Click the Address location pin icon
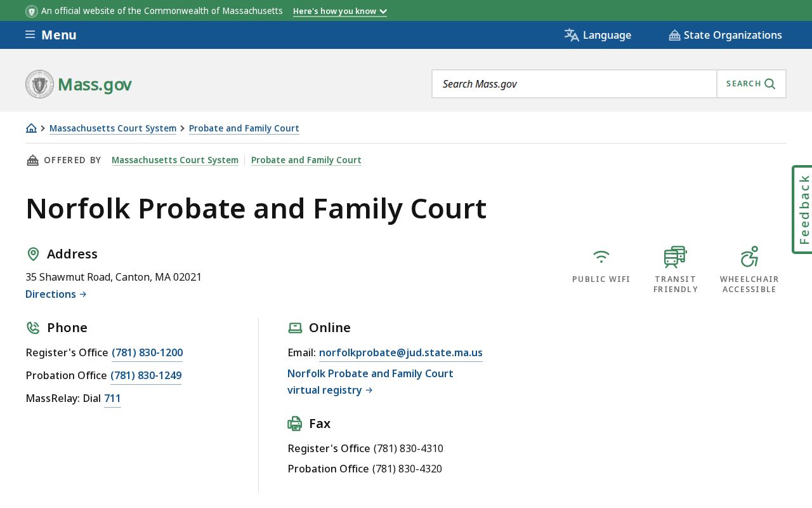 (33, 254)
